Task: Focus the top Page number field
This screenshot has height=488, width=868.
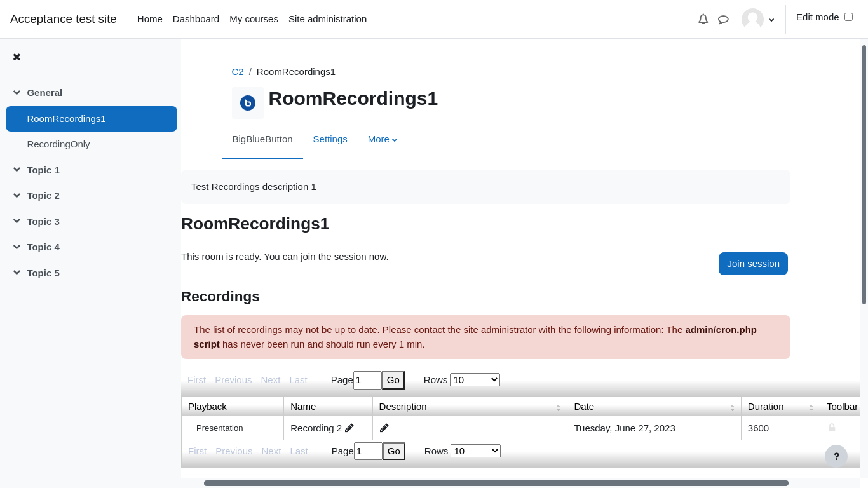Action: pos(367,380)
